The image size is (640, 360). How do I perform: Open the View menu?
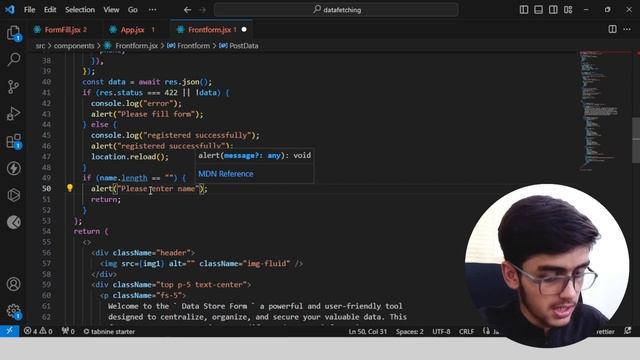pyautogui.click(x=111, y=10)
